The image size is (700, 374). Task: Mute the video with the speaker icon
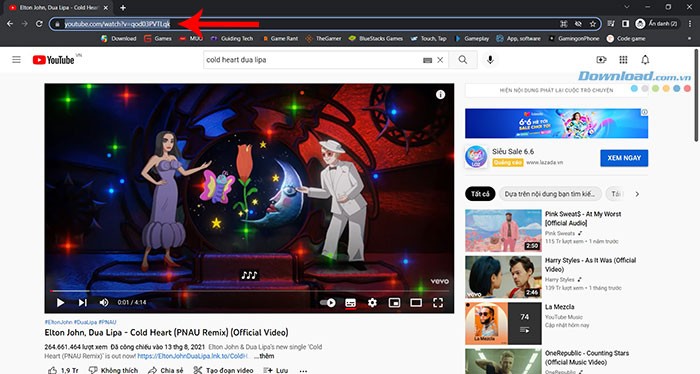tap(104, 303)
